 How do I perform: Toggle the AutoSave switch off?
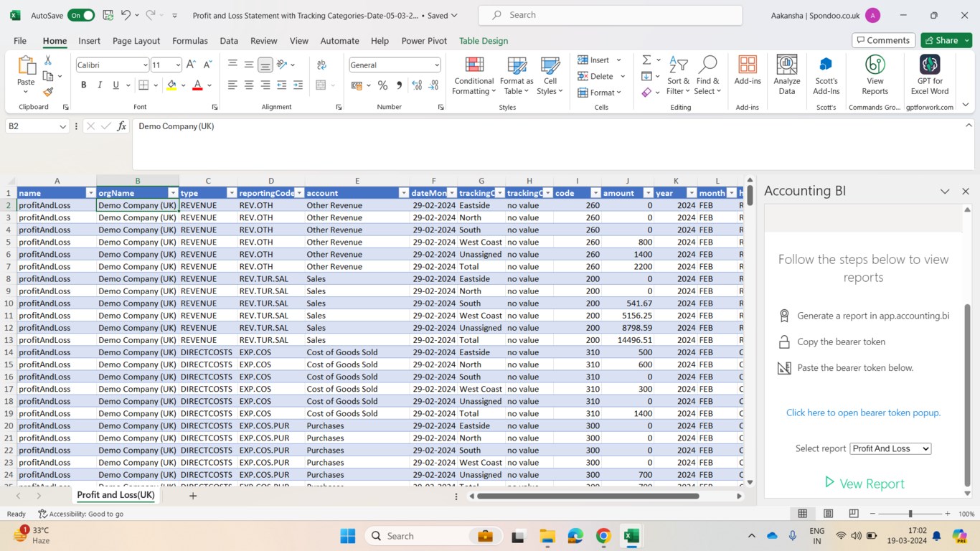[81, 15]
